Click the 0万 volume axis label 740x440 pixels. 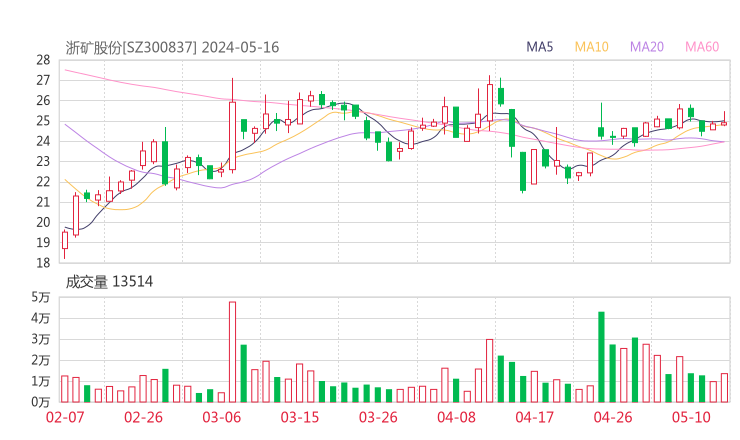pyautogui.click(x=41, y=402)
